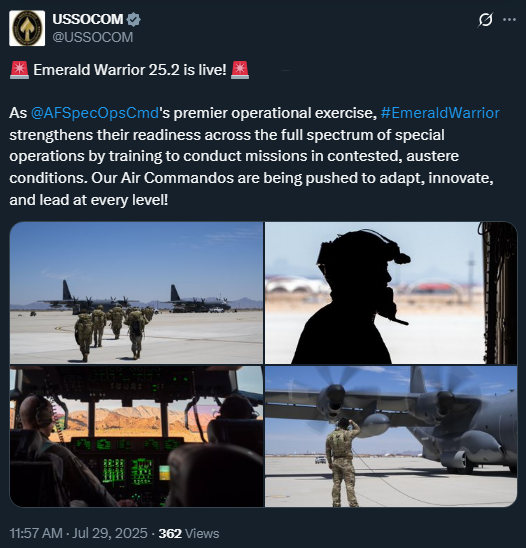Click the verified checkmark badge
526x548 pixels.
pyautogui.click(x=134, y=20)
